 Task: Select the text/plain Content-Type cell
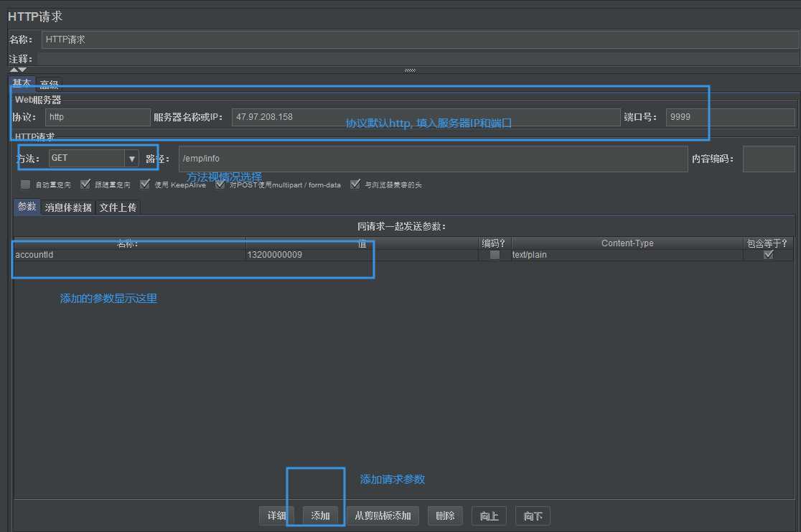pos(627,254)
